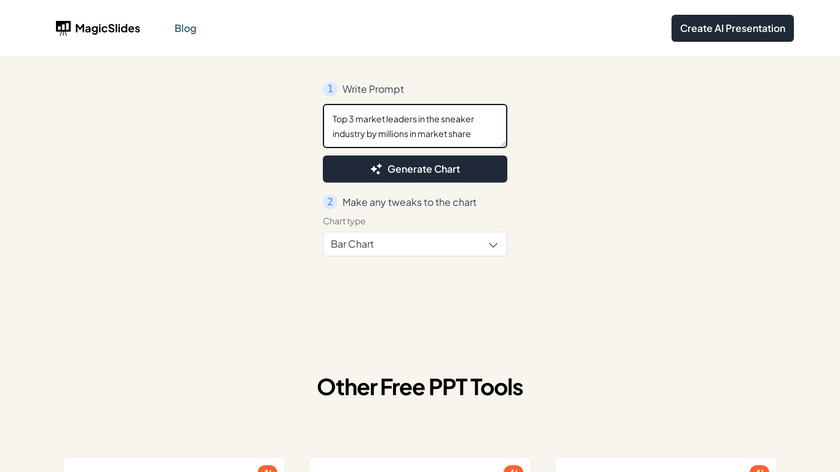Viewport: 840px width, 472px height.
Task: Click the sparkle icon on Generate Chart
Action: click(376, 169)
